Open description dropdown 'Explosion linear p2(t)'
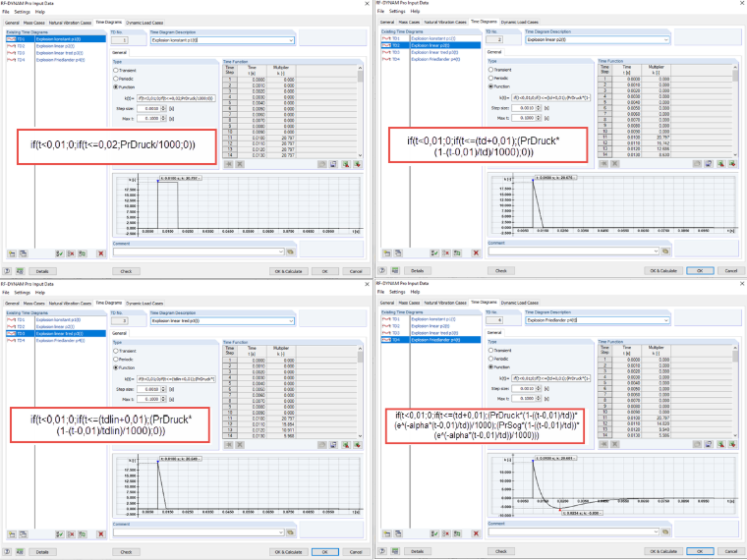The width and height of the screenshot is (747, 560). [x=666, y=40]
